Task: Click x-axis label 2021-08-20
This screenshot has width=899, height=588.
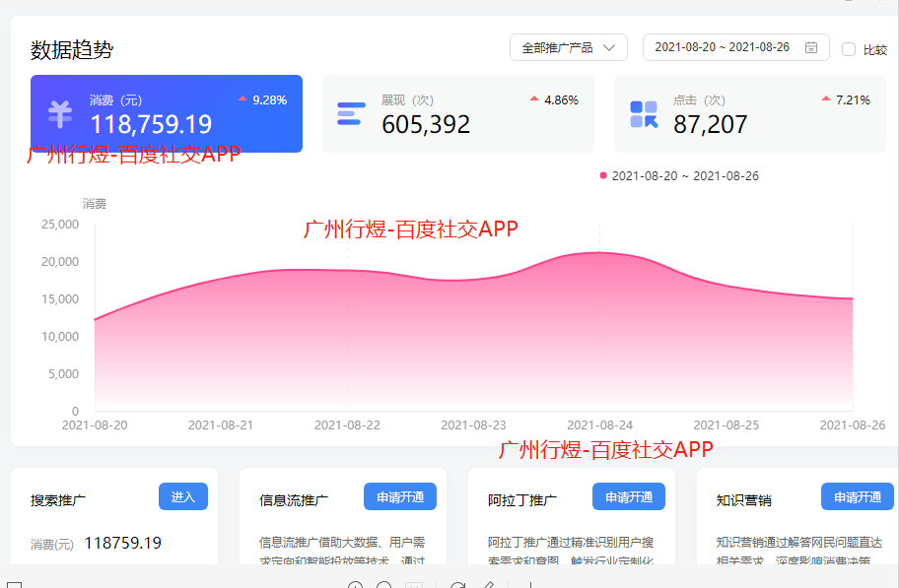Action: [95, 425]
